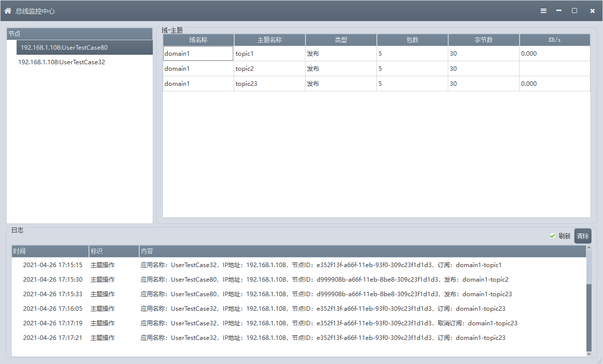Click the 包数 column header
The image size is (603, 364).
pyautogui.click(x=413, y=40)
